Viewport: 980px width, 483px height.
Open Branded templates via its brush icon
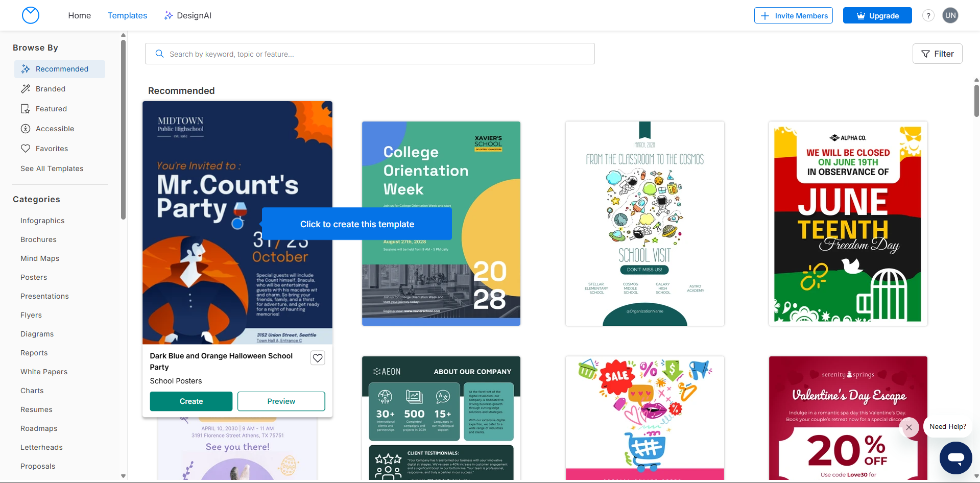coord(25,88)
